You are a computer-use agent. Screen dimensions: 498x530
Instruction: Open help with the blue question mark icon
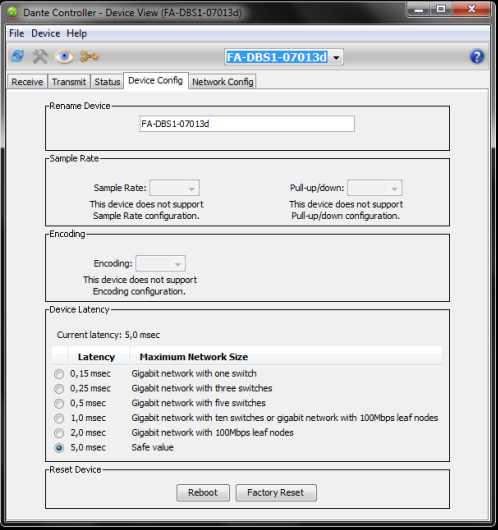click(x=477, y=56)
